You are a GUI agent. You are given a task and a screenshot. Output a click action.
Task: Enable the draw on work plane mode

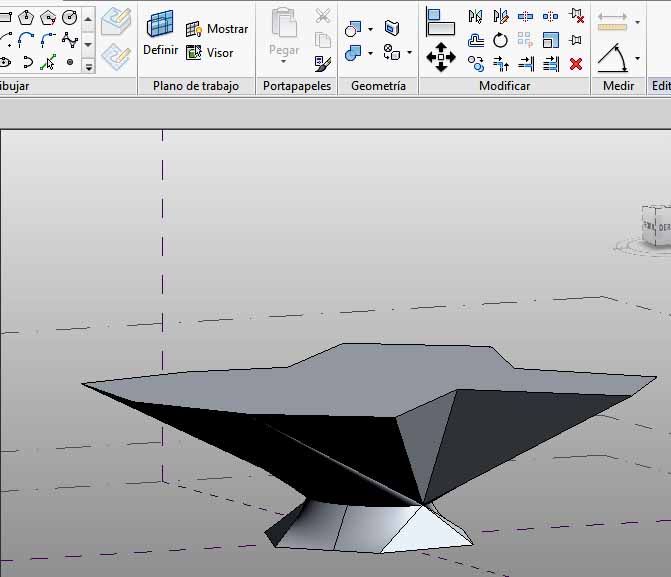point(117,56)
